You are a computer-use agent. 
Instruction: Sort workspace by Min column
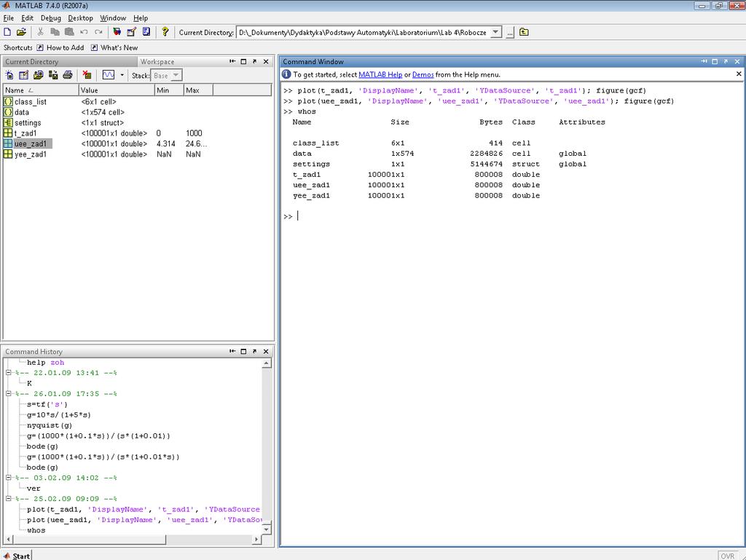(169, 90)
